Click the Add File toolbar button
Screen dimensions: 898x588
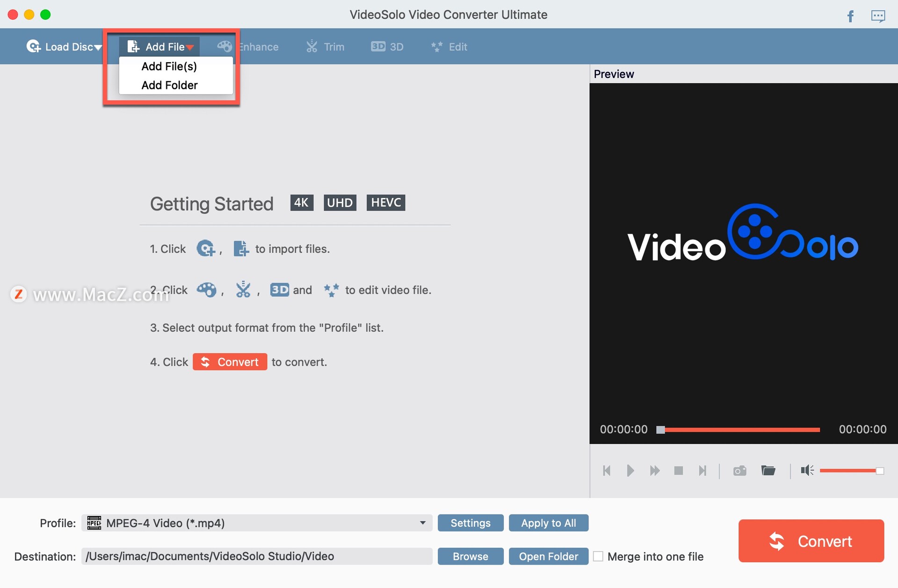click(x=159, y=47)
